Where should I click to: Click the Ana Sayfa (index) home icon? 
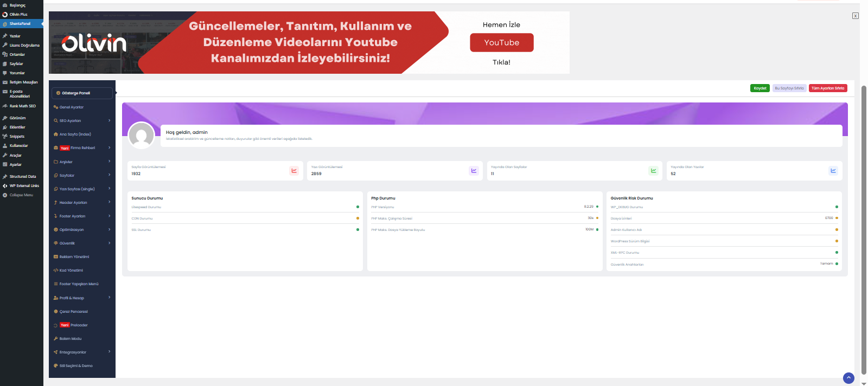[x=56, y=134]
